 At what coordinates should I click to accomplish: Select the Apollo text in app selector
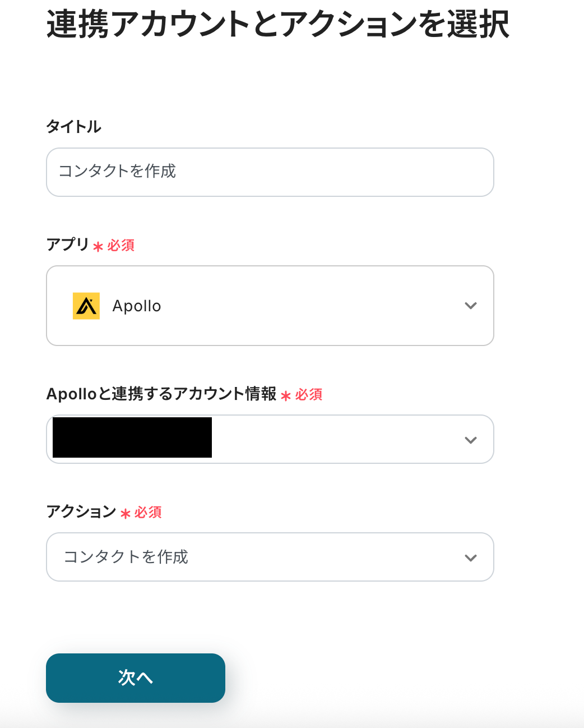point(137,306)
